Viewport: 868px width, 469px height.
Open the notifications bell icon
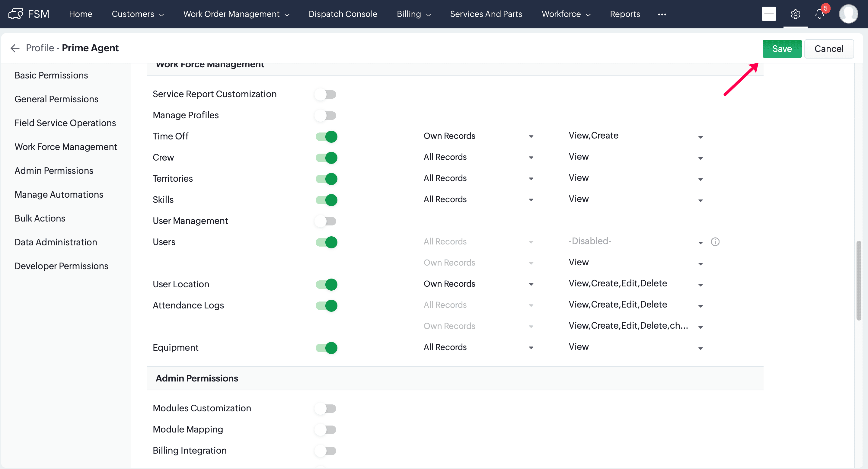point(819,14)
